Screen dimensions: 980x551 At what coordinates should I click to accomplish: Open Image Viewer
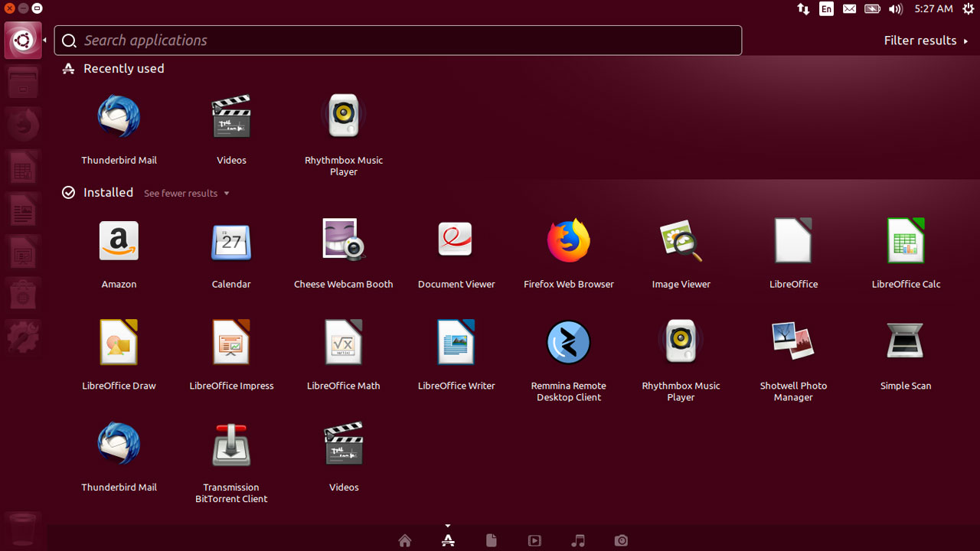(681, 240)
